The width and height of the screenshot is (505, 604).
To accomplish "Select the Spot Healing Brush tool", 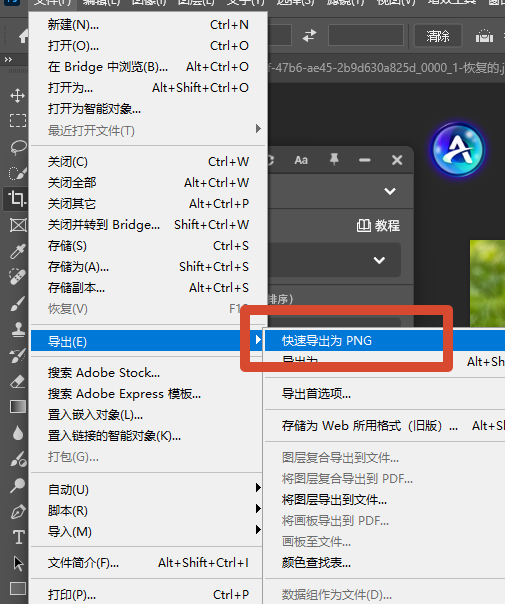I will coord(17,277).
